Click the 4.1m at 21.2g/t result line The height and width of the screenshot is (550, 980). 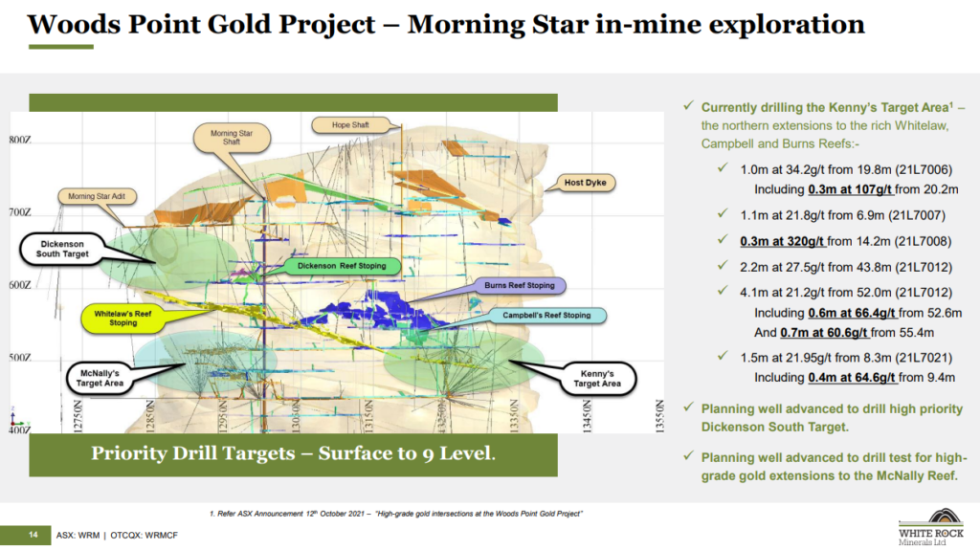pos(846,293)
